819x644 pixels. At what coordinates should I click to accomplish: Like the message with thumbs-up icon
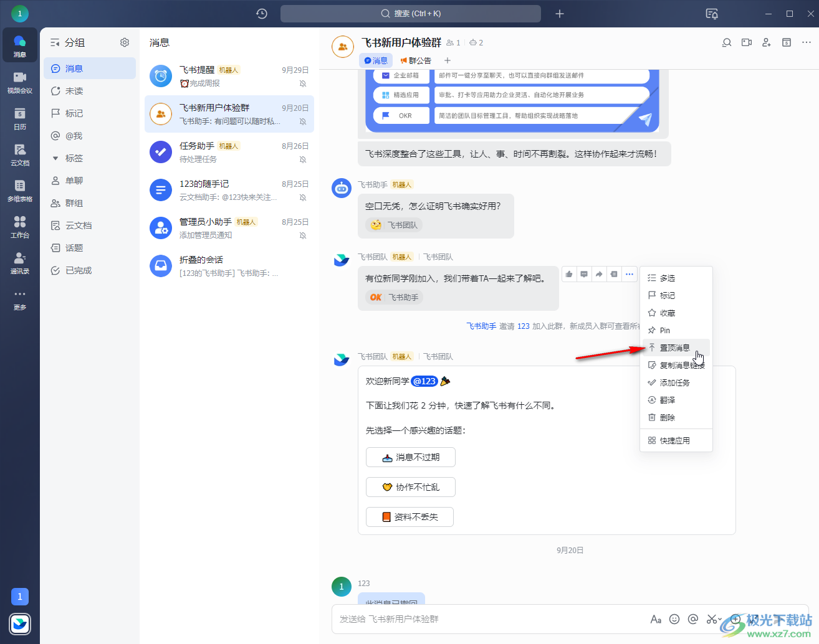[x=569, y=274]
